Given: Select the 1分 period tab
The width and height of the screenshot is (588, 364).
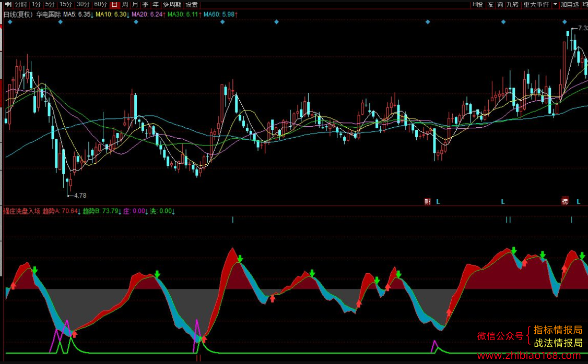Looking at the screenshot, I should tap(36, 5).
